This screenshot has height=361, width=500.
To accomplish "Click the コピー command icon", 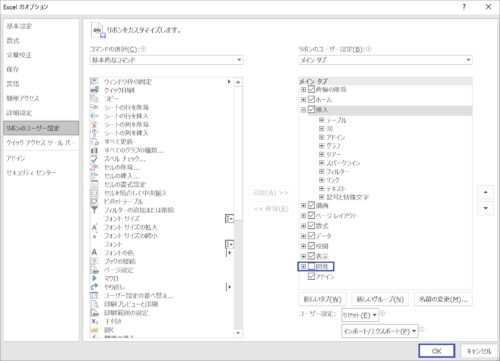I will coord(95,99).
